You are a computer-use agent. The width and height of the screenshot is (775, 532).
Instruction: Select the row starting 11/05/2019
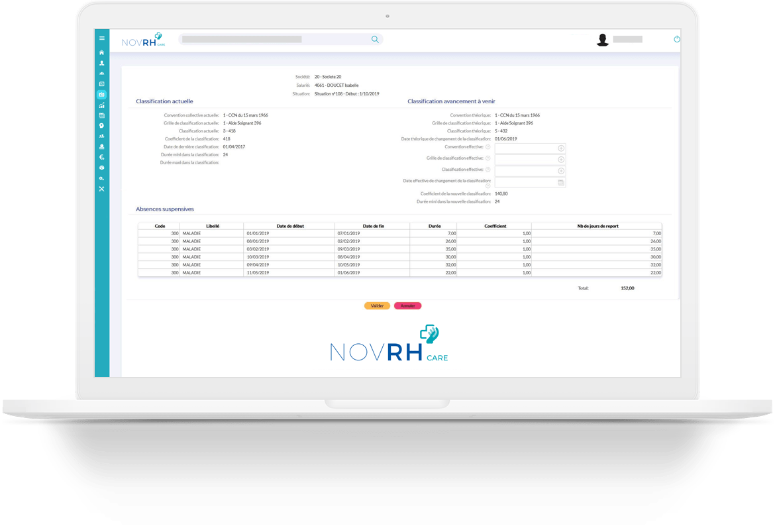[x=400, y=273]
